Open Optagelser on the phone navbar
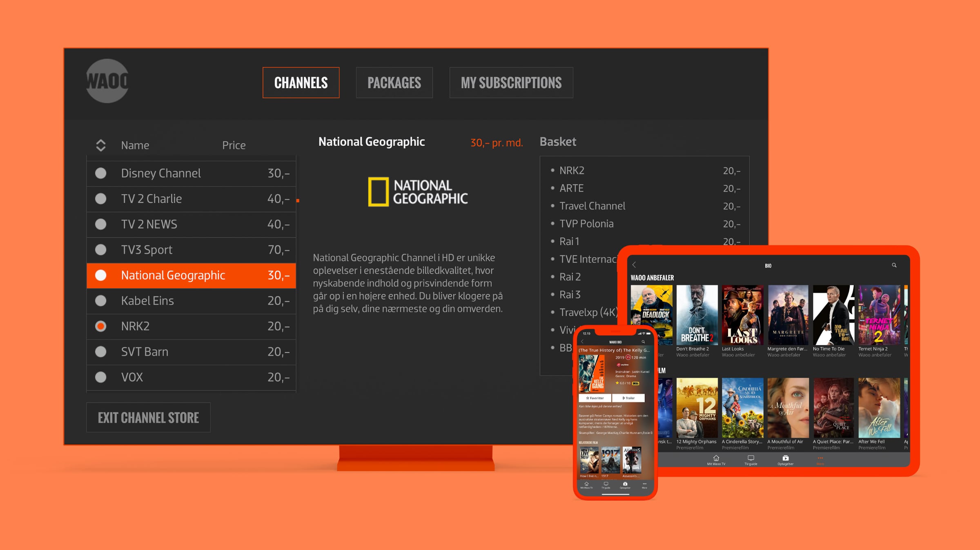This screenshot has height=550, width=980. (625, 485)
